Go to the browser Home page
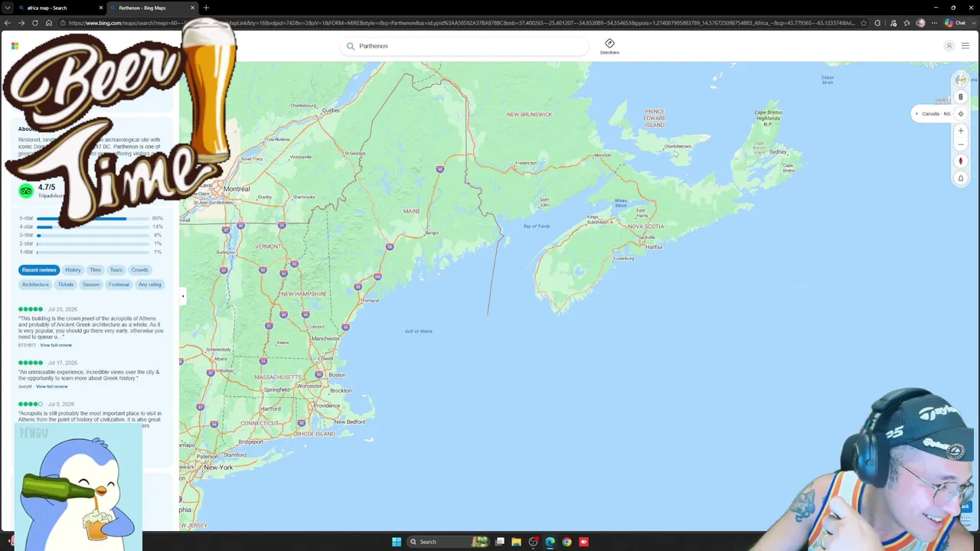This screenshot has height=551, width=980. (48, 23)
